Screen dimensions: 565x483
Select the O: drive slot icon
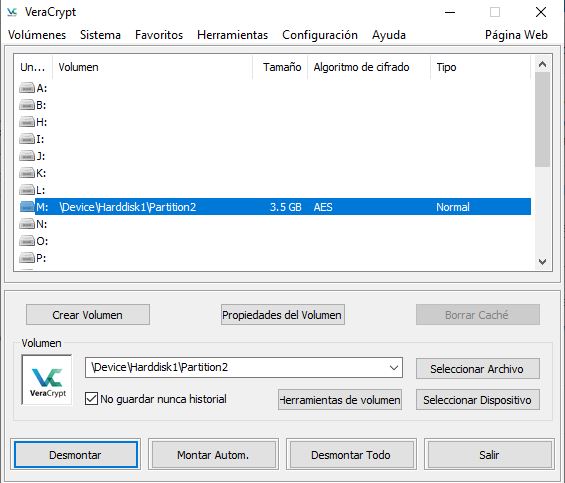27,241
